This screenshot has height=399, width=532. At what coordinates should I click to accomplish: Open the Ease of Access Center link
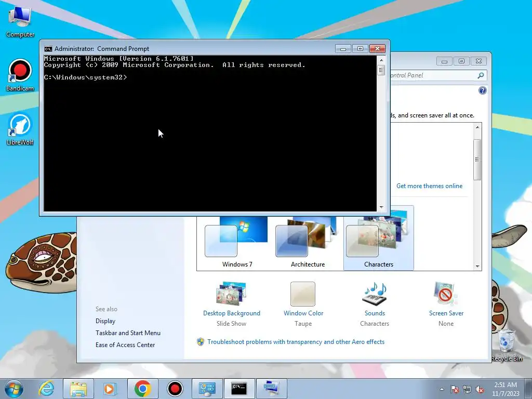click(125, 345)
